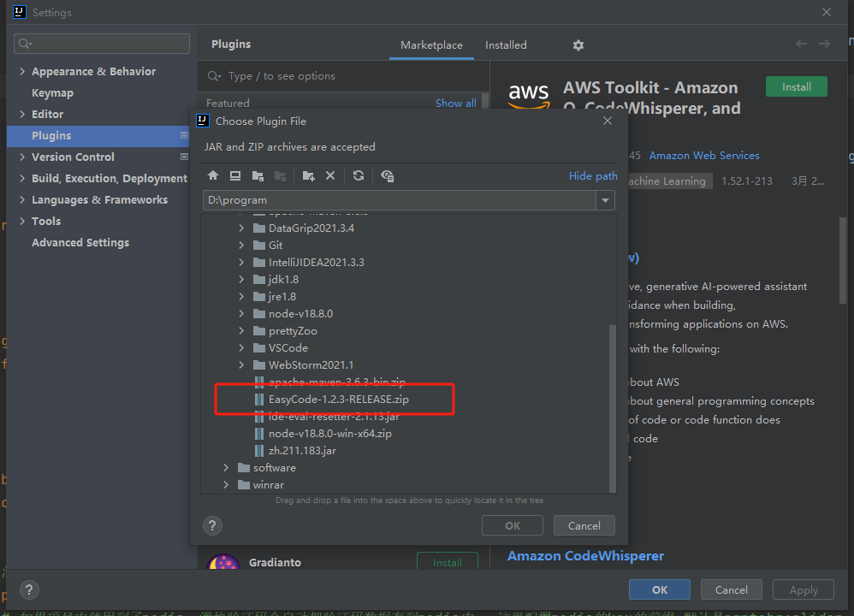Expand Git folder
854x616 pixels.
[241, 245]
